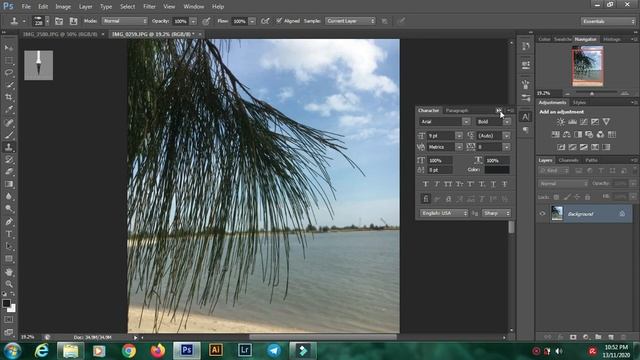This screenshot has height=360, width=640.
Task: Toggle Strikethrough in Character panel
Action: [x=505, y=184]
